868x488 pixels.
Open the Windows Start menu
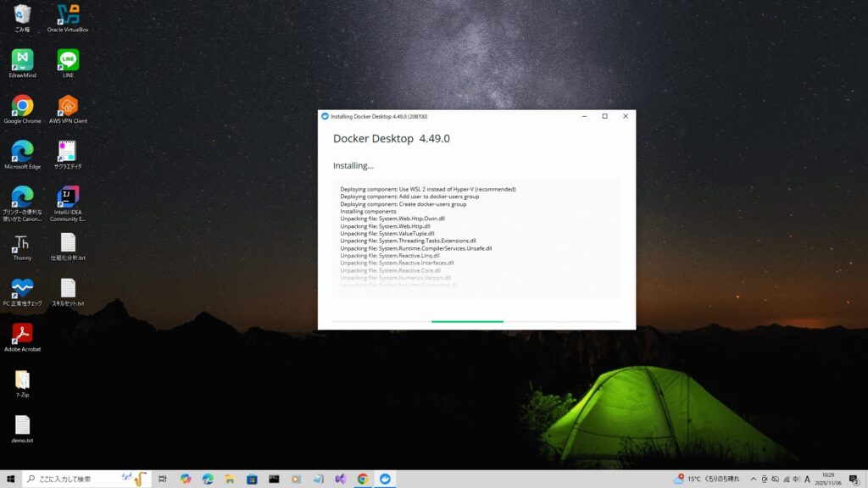tap(11, 479)
